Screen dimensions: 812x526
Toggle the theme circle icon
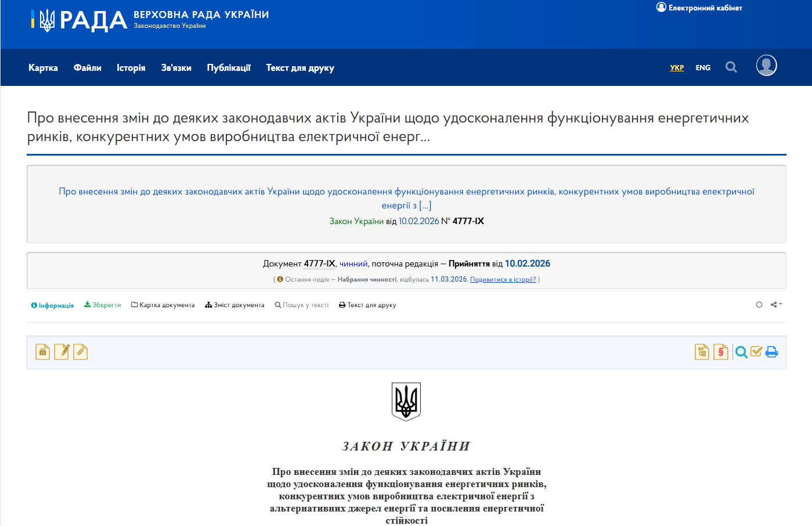tap(759, 305)
